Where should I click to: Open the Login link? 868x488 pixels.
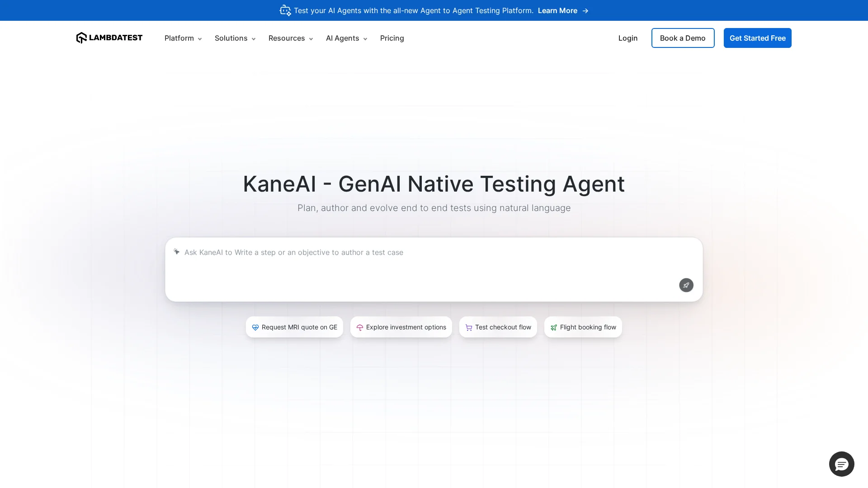[627, 38]
